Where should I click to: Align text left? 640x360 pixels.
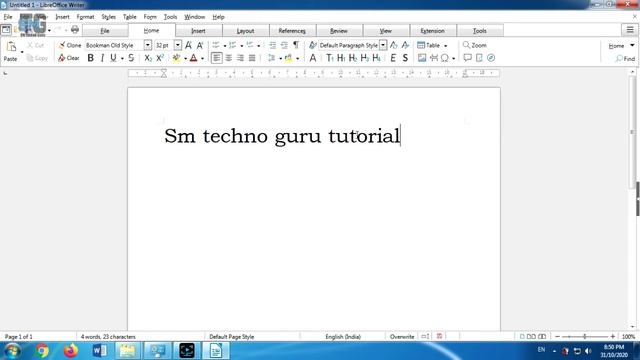[216, 58]
